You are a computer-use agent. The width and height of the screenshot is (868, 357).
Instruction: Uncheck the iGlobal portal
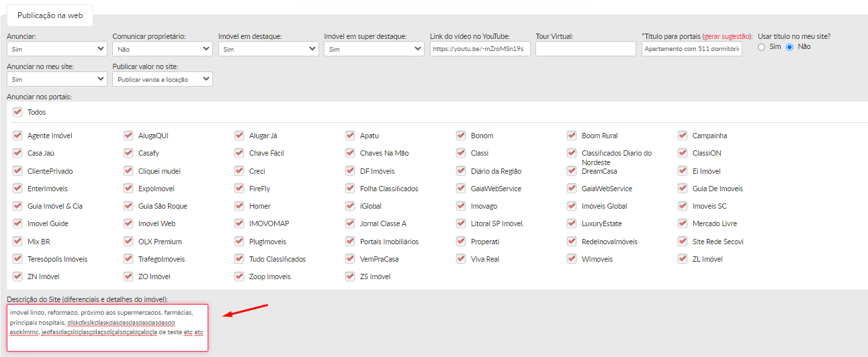[x=350, y=206]
